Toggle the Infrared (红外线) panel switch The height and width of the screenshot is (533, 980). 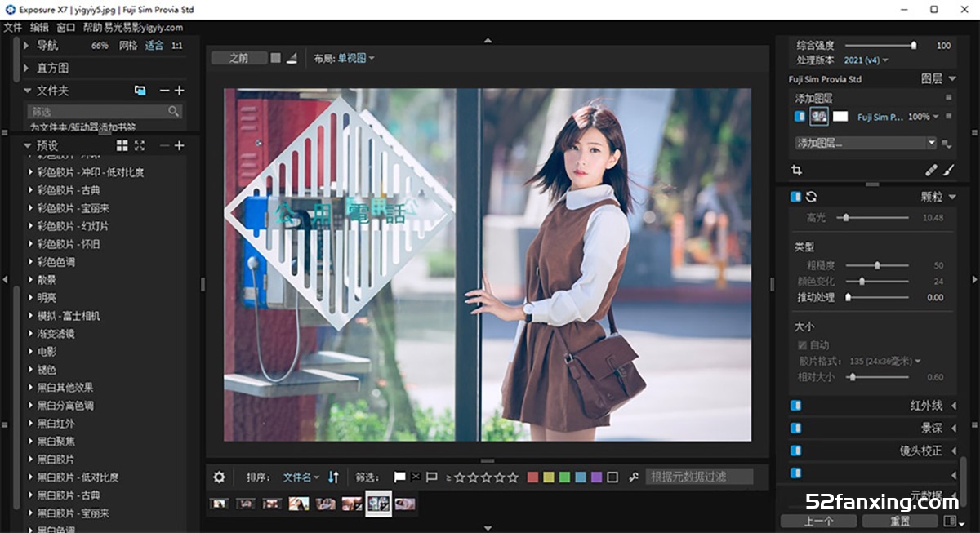(795, 406)
